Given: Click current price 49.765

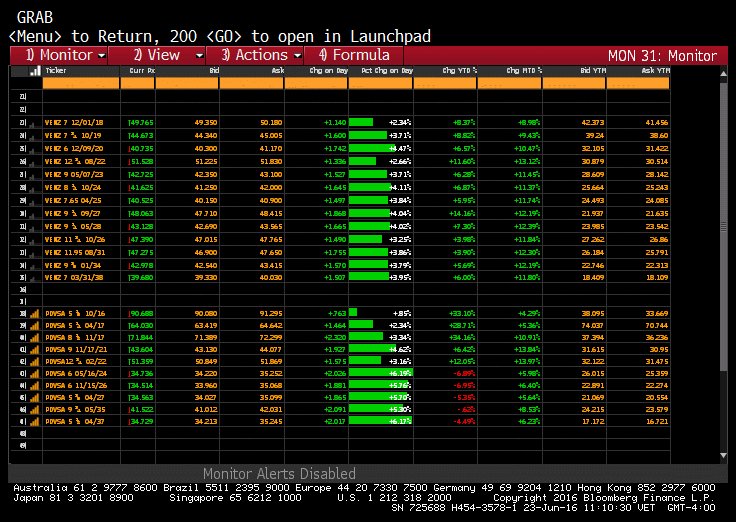Looking at the screenshot, I should 141,123.
